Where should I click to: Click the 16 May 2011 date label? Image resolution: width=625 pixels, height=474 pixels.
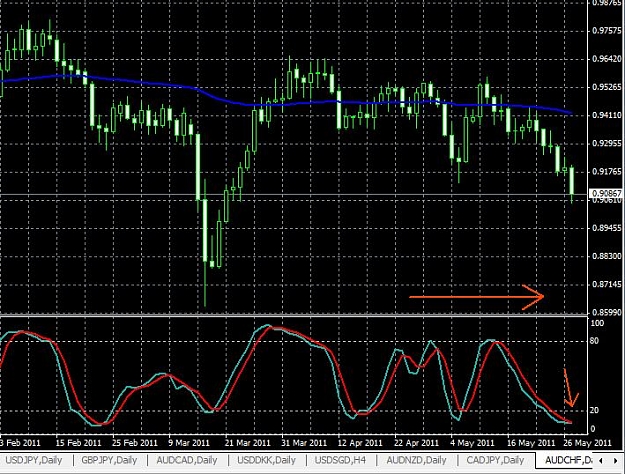click(x=531, y=443)
